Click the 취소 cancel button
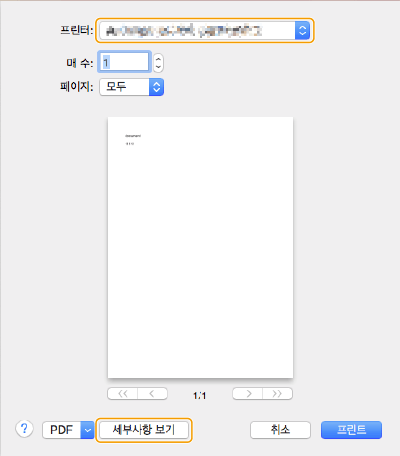 [280, 430]
